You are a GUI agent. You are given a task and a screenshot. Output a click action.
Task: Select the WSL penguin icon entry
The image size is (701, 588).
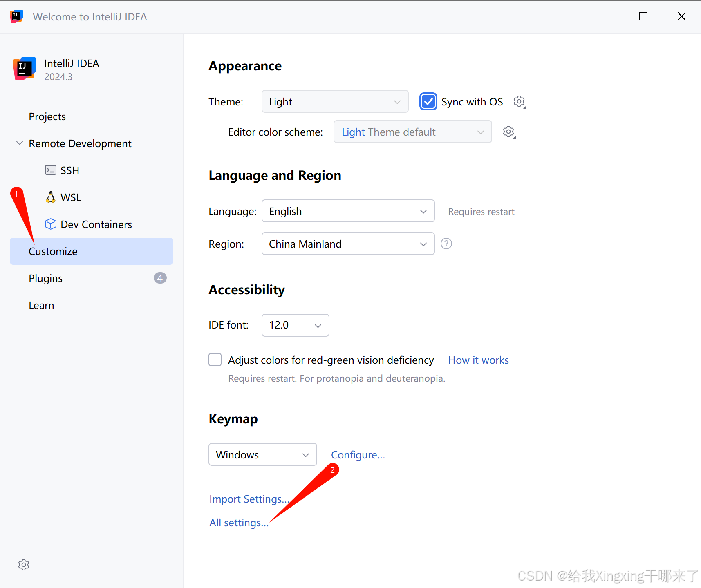pyautogui.click(x=51, y=197)
